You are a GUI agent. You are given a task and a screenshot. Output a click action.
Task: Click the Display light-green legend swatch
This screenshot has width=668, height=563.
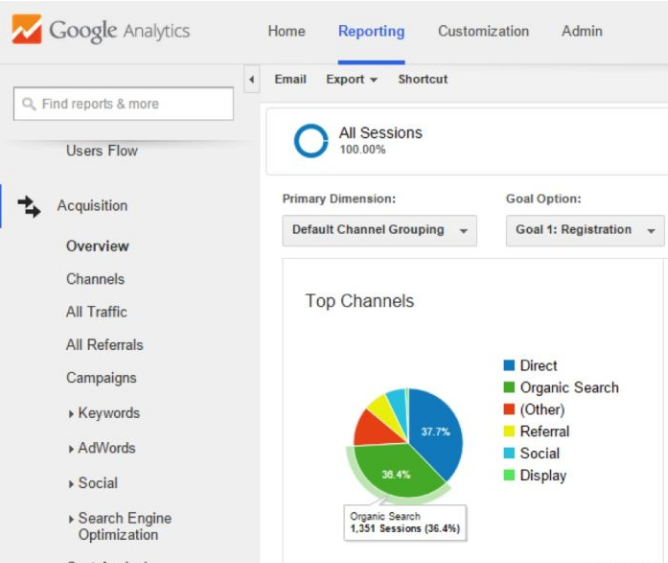tap(509, 475)
